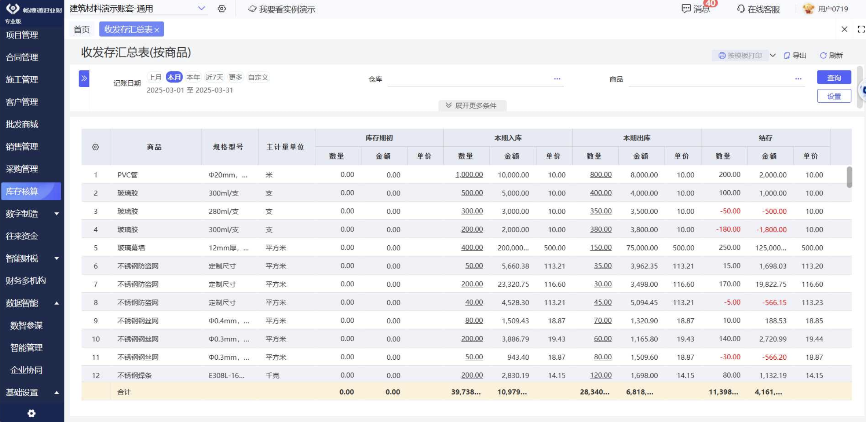
Task: Click PVC管 outbound quantity 800.00 link
Action: [x=601, y=175]
